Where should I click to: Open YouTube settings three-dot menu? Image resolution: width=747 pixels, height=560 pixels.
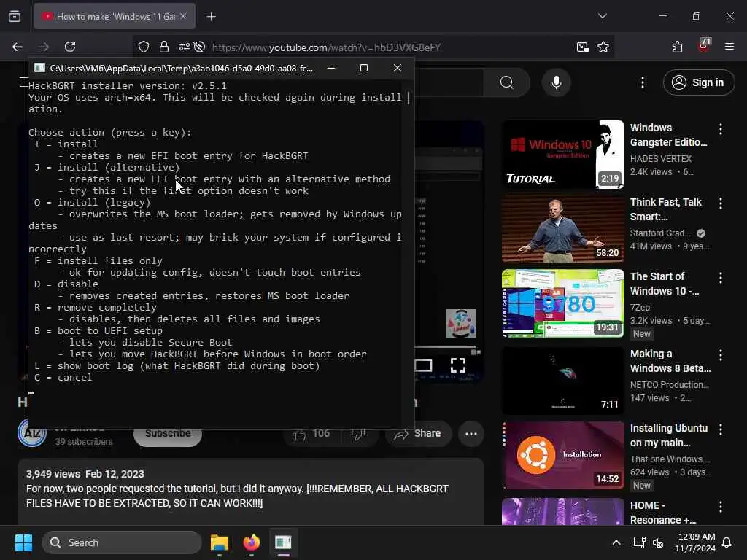(x=642, y=82)
